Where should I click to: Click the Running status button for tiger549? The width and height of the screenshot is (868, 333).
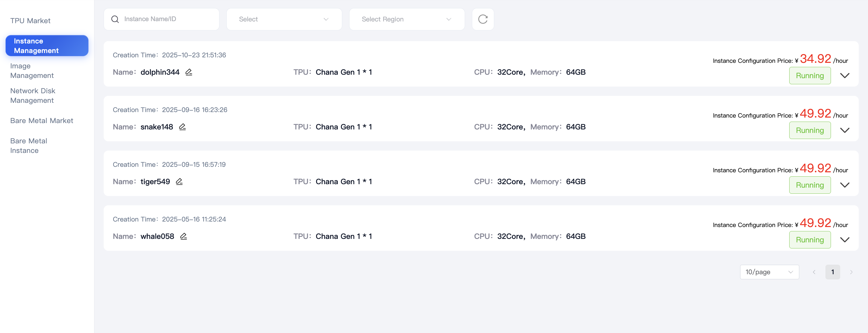pyautogui.click(x=810, y=185)
